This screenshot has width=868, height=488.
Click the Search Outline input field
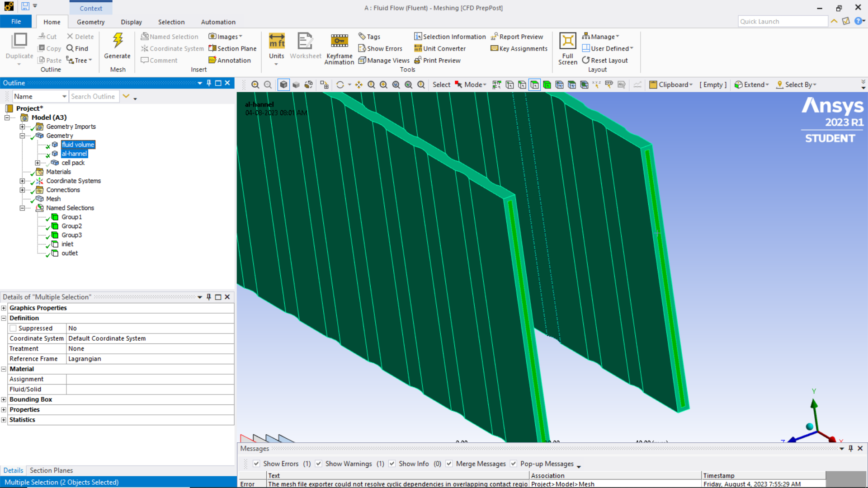(94, 96)
